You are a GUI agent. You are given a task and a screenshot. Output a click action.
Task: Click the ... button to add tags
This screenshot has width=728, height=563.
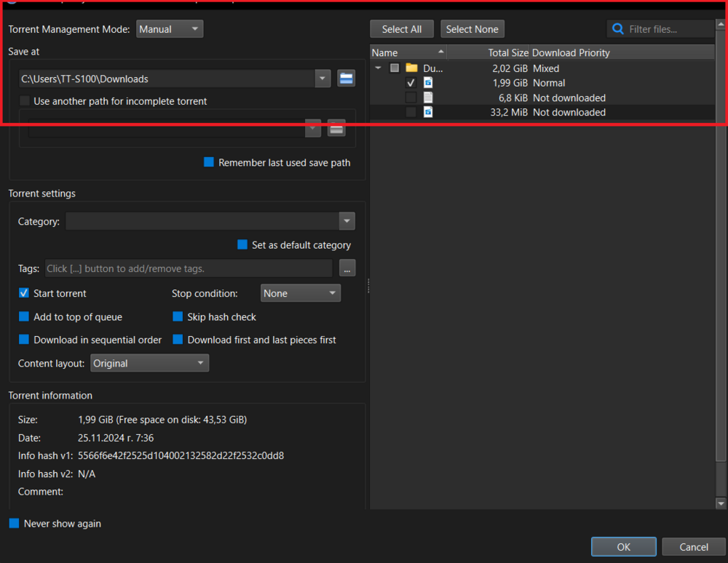point(347,268)
